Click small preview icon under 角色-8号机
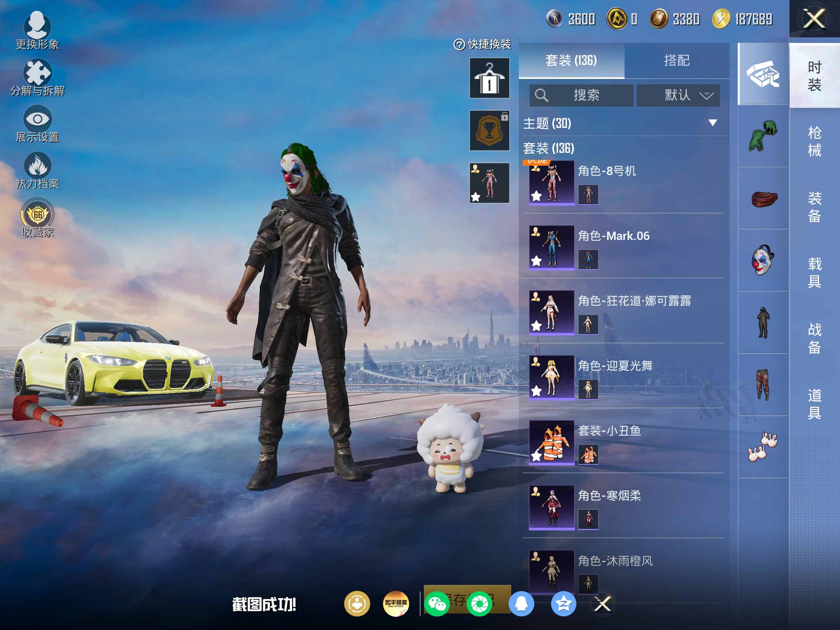Viewport: 840px width, 630px height. 588,195
